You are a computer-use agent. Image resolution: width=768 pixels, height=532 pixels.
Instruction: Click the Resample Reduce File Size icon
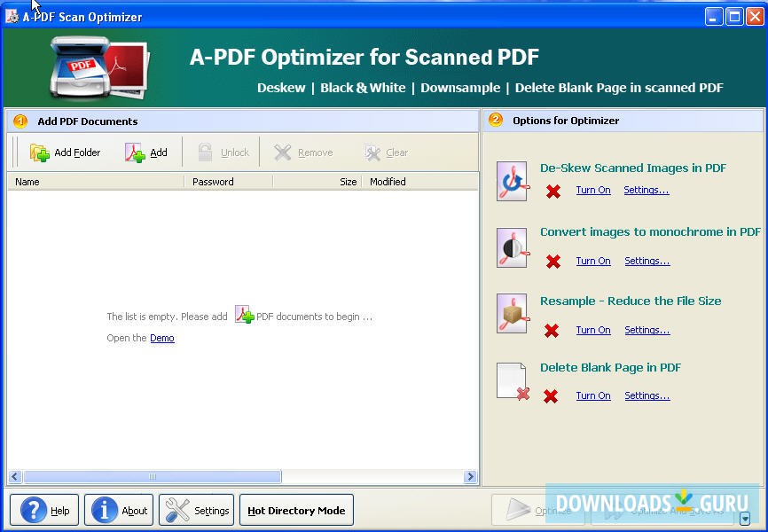[513, 314]
